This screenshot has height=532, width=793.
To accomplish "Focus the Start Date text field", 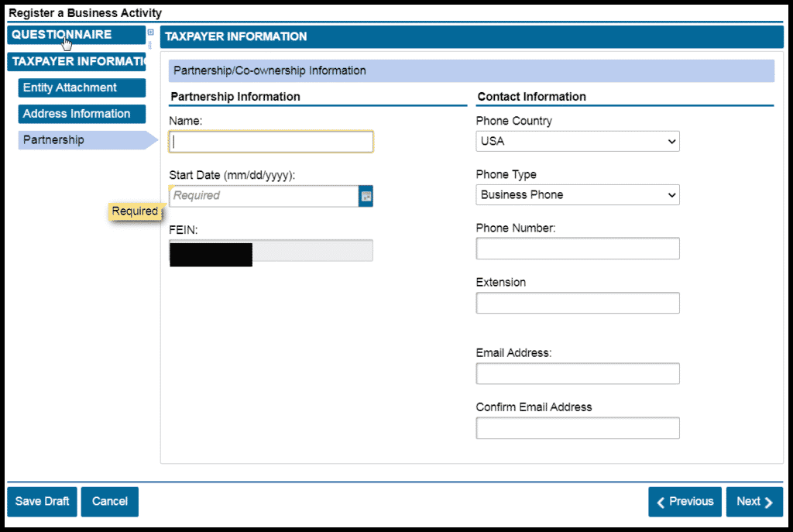I will (x=263, y=196).
